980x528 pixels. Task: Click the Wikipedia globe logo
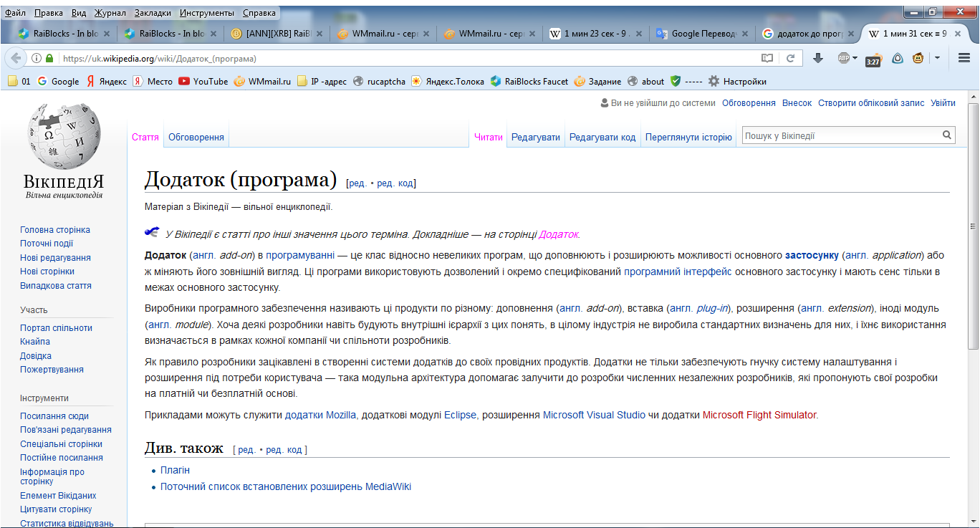64,136
